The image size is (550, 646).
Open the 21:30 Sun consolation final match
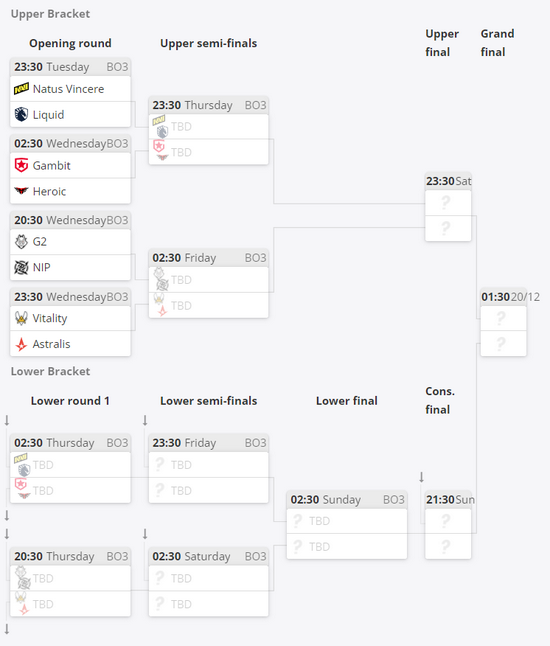coord(448,525)
